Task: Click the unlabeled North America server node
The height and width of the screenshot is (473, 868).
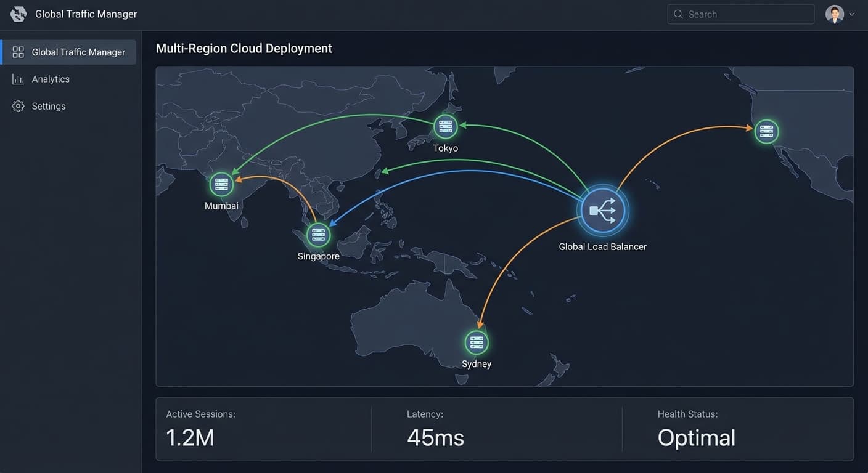Action: [766, 131]
